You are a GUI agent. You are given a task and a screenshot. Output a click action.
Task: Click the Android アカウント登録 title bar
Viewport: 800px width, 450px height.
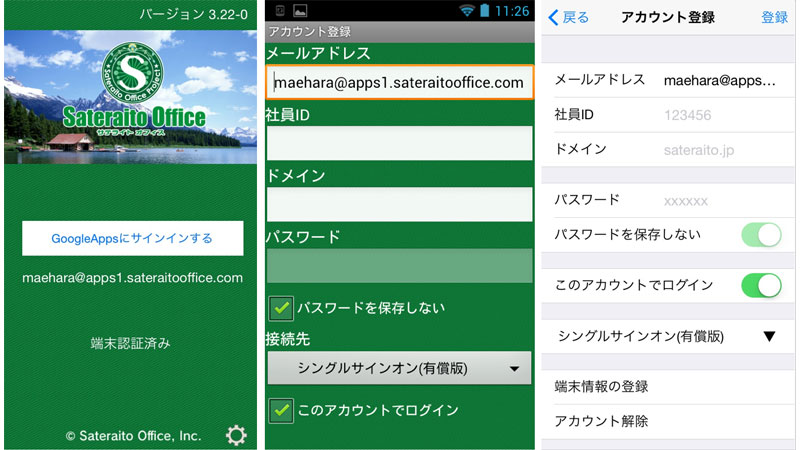point(399,32)
